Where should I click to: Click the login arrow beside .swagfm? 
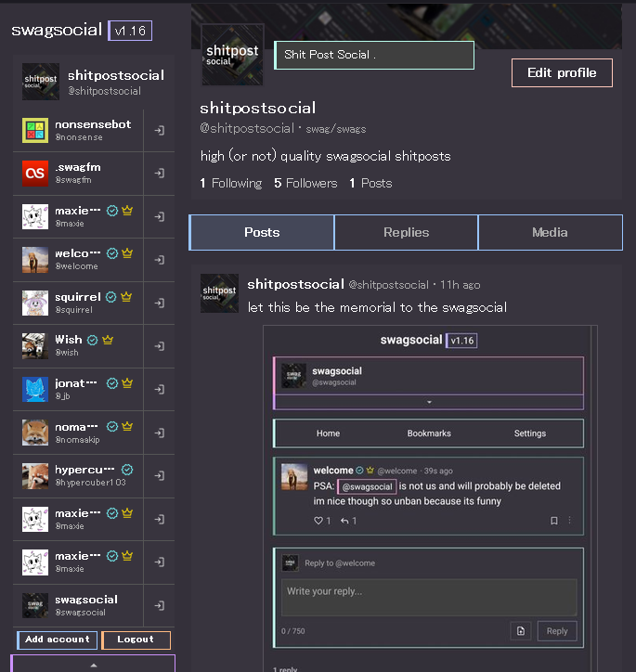click(x=160, y=174)
